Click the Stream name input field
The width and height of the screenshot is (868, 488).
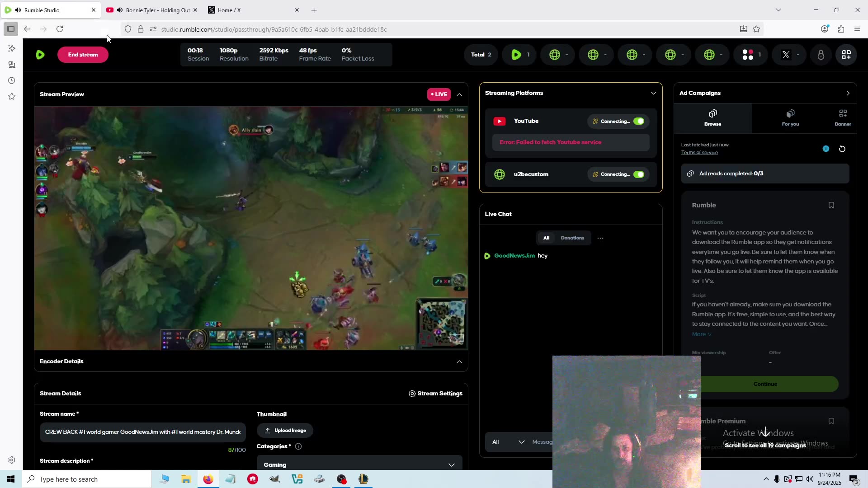pos(143,432)
